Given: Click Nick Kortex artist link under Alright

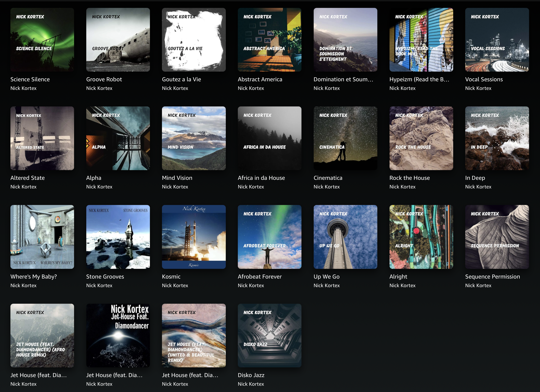Looking at the screenshot, I should (x=402, y=285).
